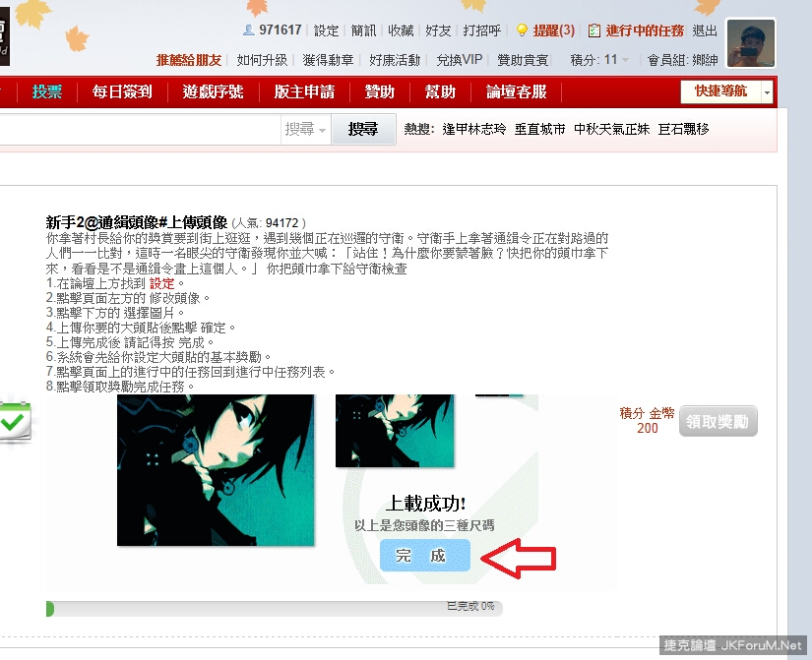The height and width of the screenshot is (660, 812).
Task: Open the 贊助 menu item
Action: [380, 91]
